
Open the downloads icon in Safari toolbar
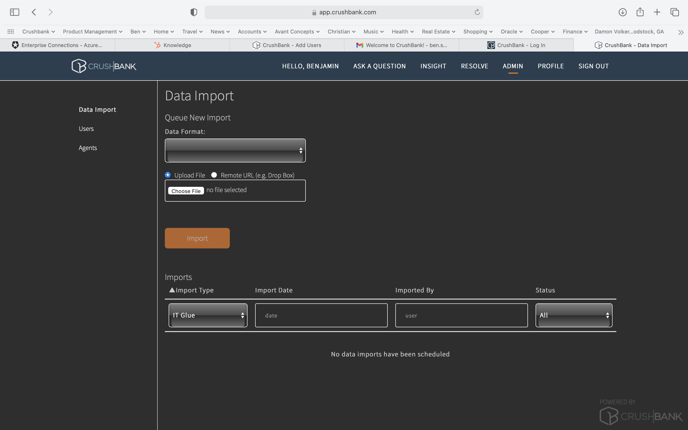click(x=622, y=12)
